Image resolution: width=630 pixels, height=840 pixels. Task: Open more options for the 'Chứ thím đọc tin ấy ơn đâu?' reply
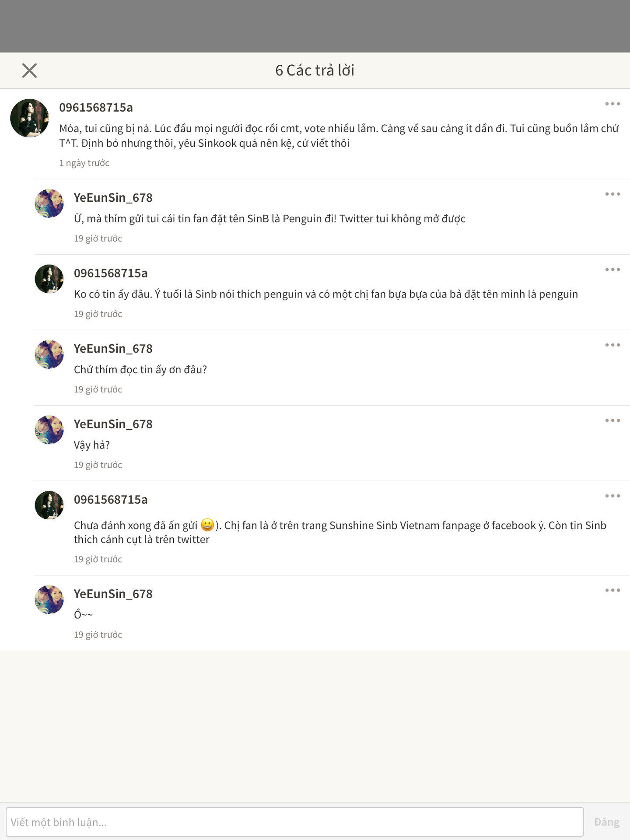pyautogui.click(x=612, y=345)
